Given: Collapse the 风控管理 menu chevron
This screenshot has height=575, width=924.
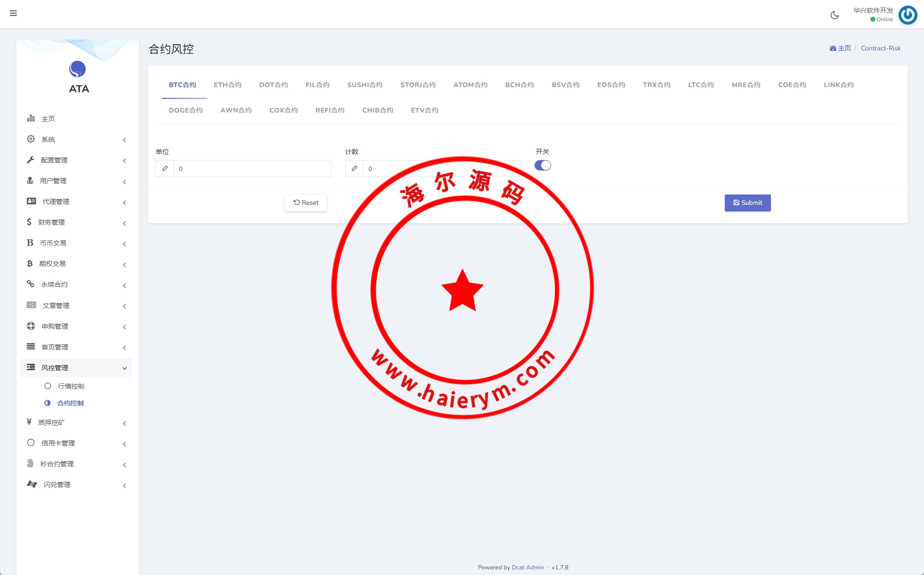Looking at the screenshot, I should coord(124,368).
